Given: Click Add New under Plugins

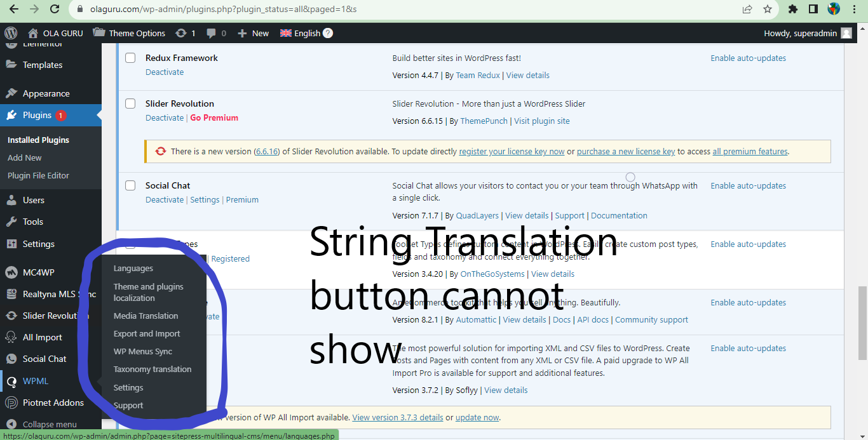Looking at the screenshot, I should pyautogui.click(x=25, y=157).
